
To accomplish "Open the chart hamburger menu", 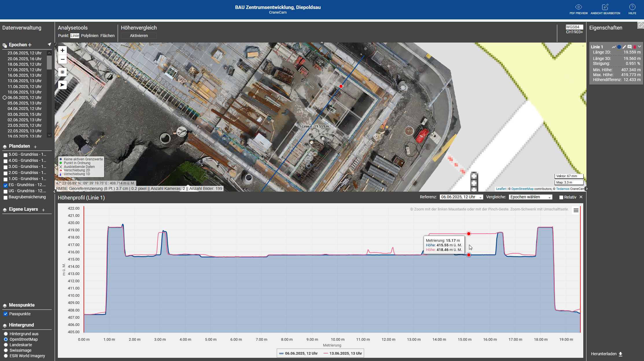I will tap(576, 210).
